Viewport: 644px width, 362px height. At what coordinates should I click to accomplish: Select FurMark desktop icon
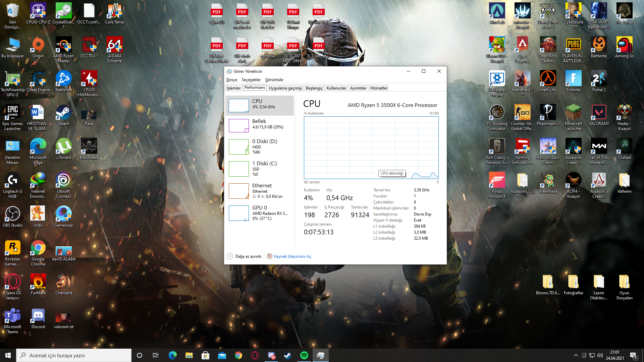[x=38, y=284]
